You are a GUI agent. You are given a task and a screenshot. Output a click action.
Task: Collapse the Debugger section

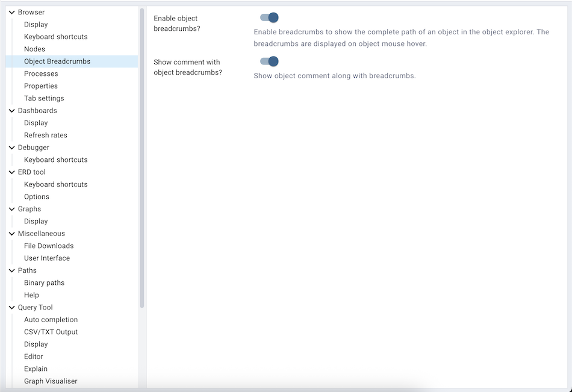(x=11, y=147)
